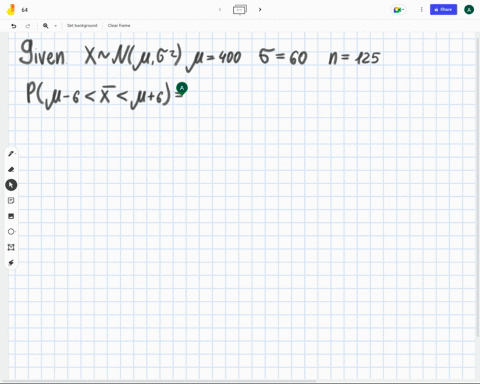
Task: Go to the next frame
Action: click(x=260, y=10)
